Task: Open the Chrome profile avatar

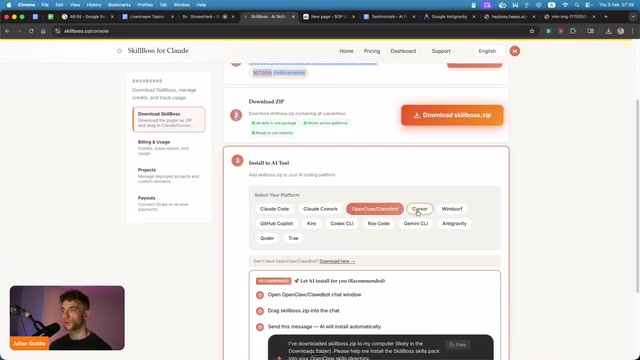Action: coord(620,31)
